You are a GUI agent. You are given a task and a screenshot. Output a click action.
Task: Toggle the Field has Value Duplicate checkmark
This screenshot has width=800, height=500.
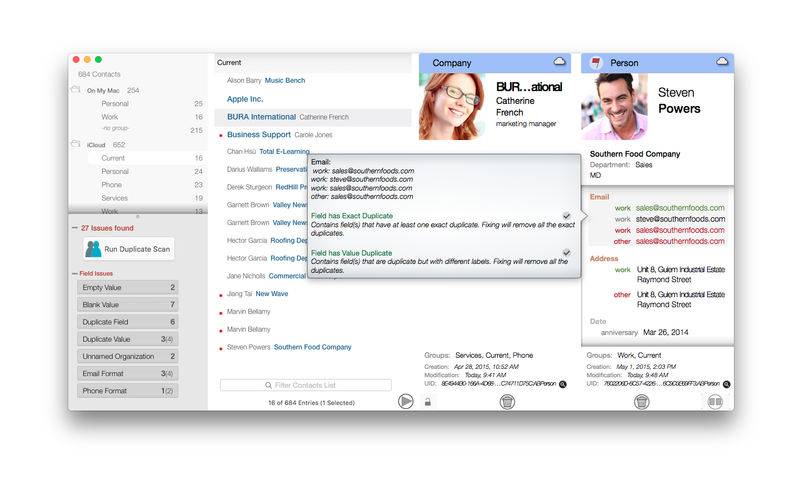click(x=566, y=253)
